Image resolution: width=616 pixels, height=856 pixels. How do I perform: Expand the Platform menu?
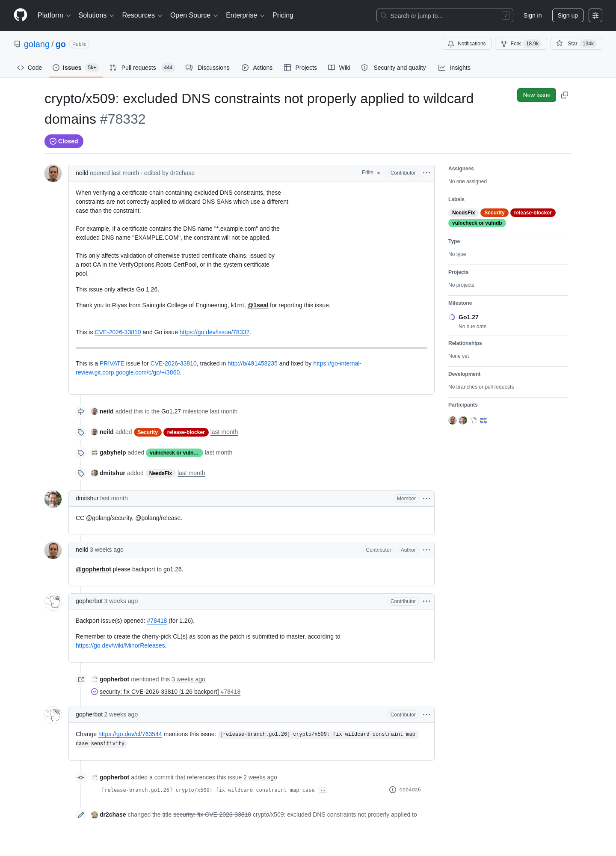coord(54,15)
